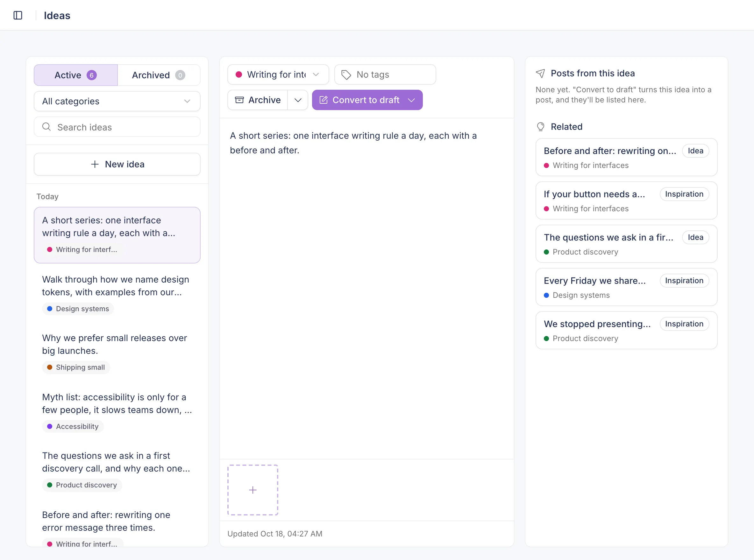Switch to the Active tab
754x560 pixels.
pyautogui.click(x=76, y=75)
